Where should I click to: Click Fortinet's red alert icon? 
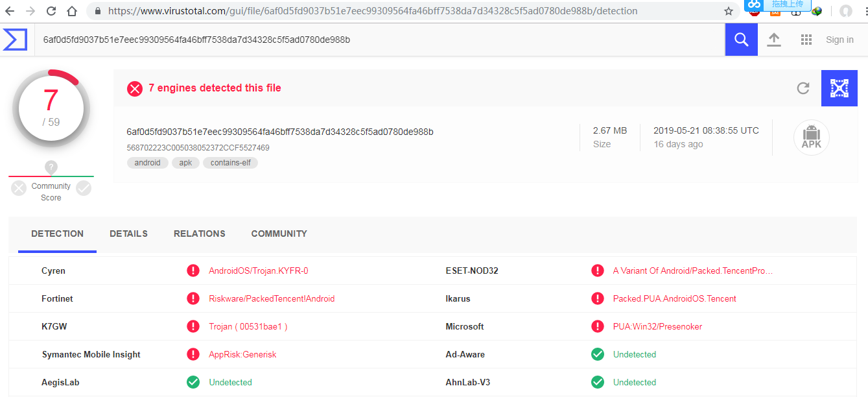[x=193, y=298]
